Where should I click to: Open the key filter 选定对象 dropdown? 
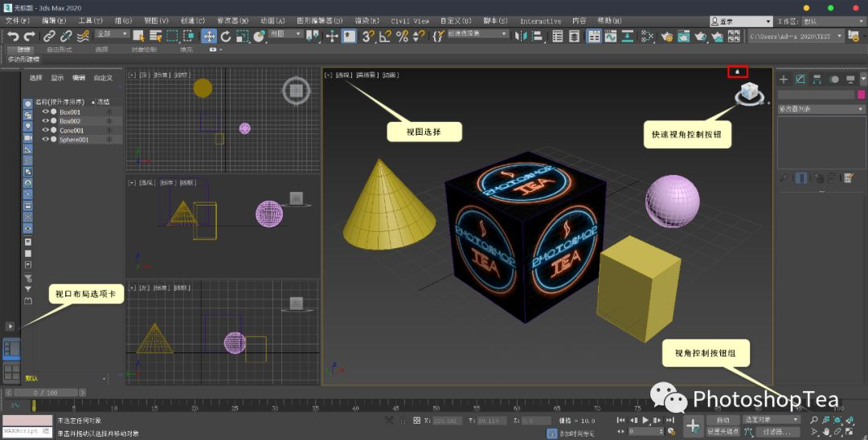click(x=772, y=420)
